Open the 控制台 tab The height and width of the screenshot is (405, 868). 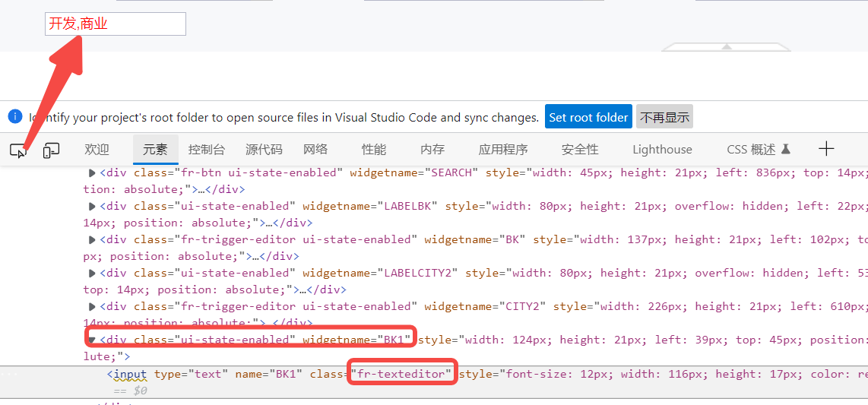pos(207,150)
